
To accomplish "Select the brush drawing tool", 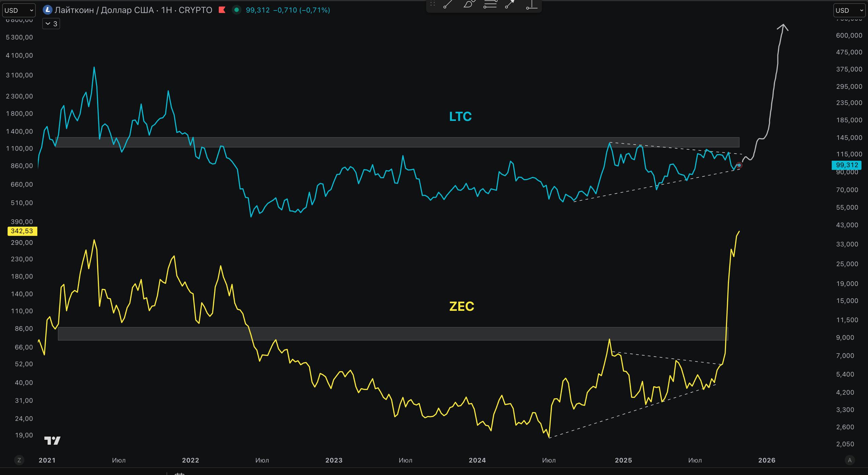I will (469, 4).
